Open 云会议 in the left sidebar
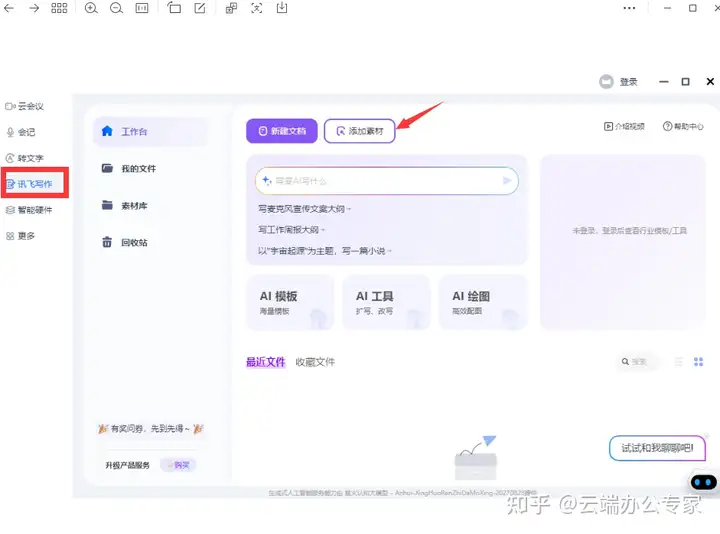This screenshot has width=720, height=534. (x=24, y=107)
